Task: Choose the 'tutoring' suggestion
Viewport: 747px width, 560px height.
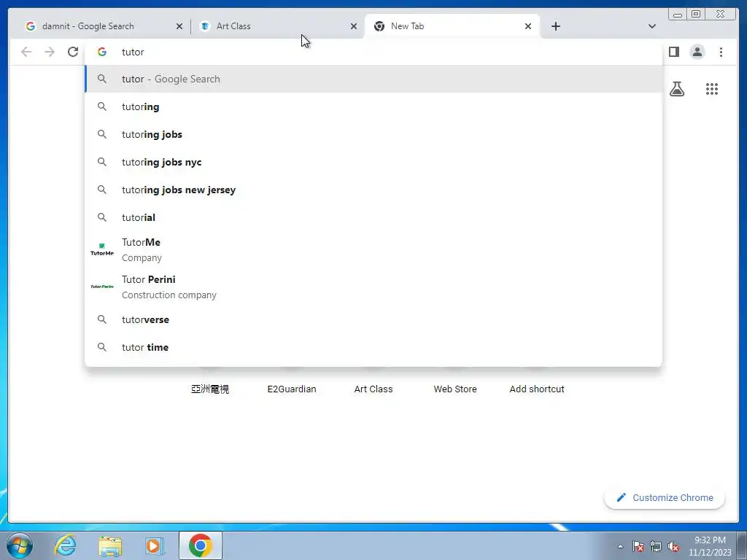Action: tap(373, 106)
